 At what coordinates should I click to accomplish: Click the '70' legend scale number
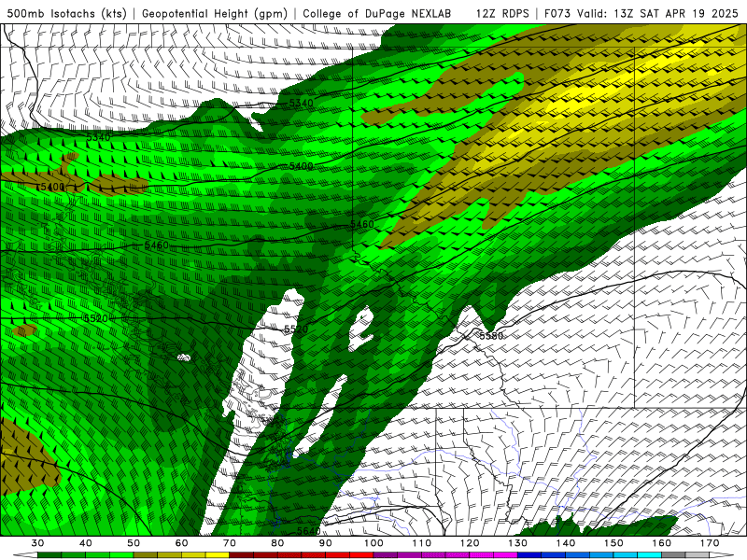coord(230,543)
